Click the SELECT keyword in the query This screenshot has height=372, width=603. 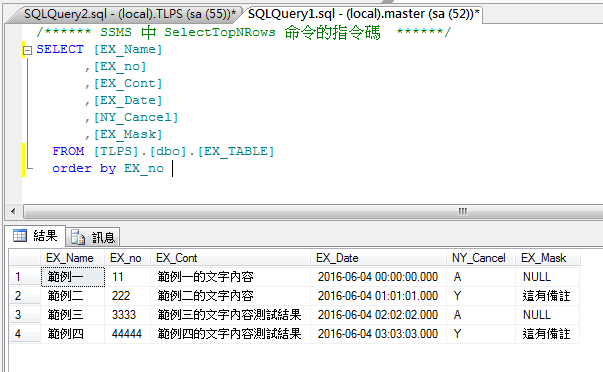[60, 49]
